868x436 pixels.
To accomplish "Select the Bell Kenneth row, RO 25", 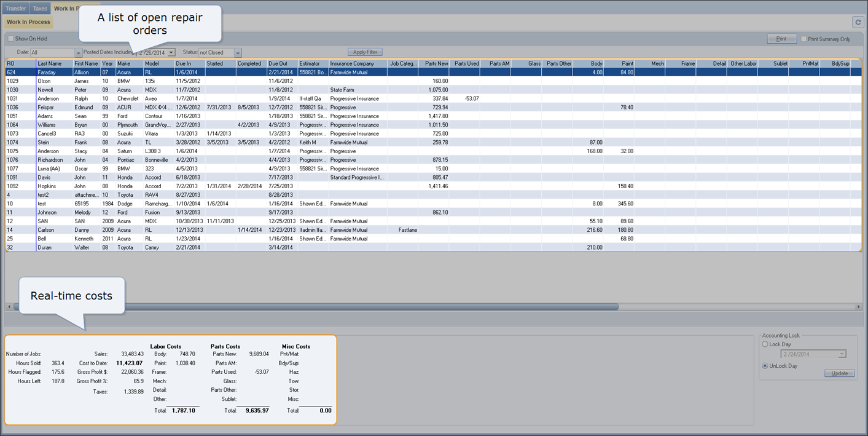I will tap(433, 239).
